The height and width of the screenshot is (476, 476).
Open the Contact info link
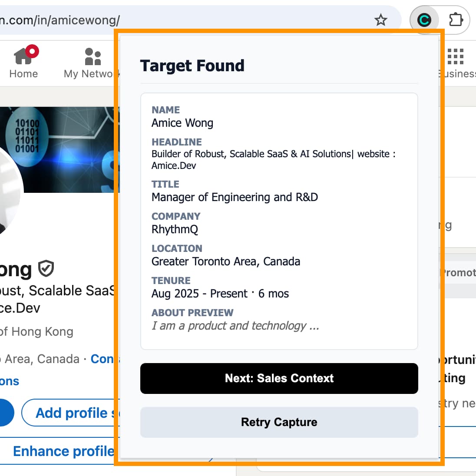pyautogui.click(x=102, y=359)
